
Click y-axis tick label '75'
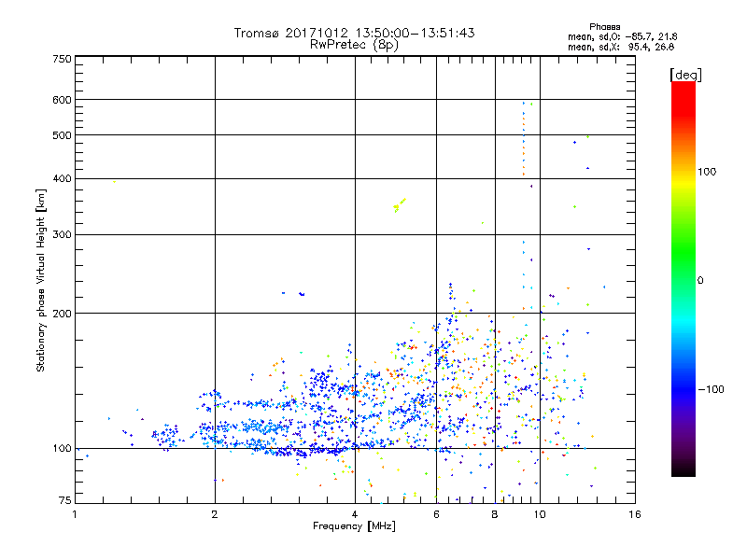(x=65, y=500)
